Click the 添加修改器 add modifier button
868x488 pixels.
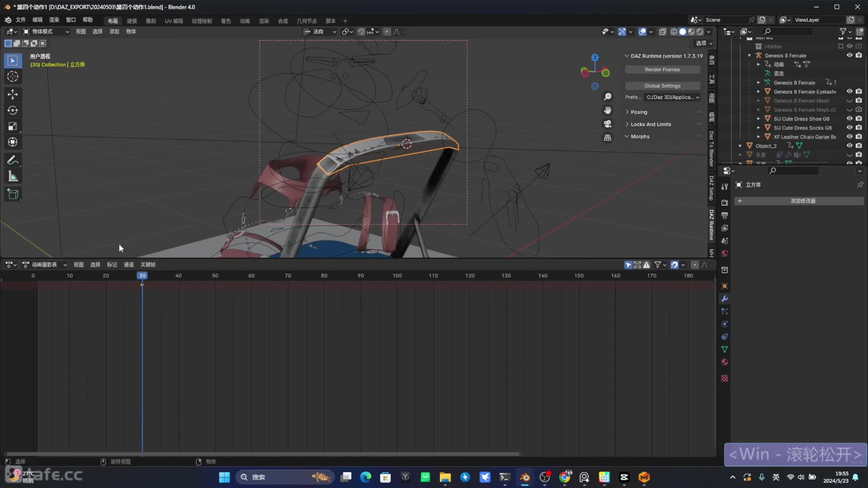799,201
